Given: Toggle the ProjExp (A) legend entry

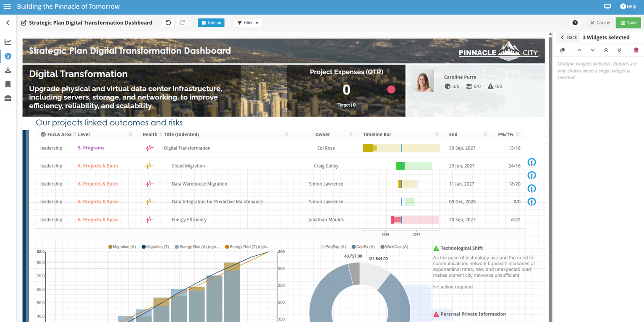Looking at the screenshot, I should (x=333, y=247).
